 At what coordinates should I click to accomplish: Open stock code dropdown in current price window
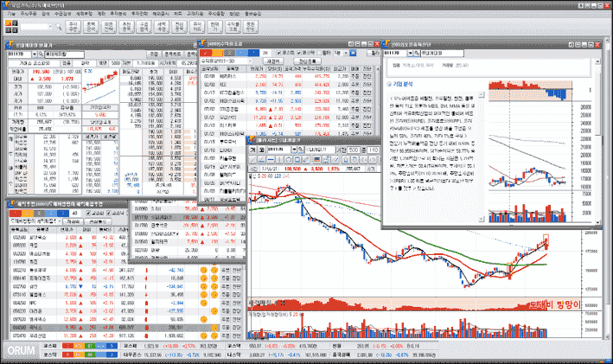click(x=35, y=54)
